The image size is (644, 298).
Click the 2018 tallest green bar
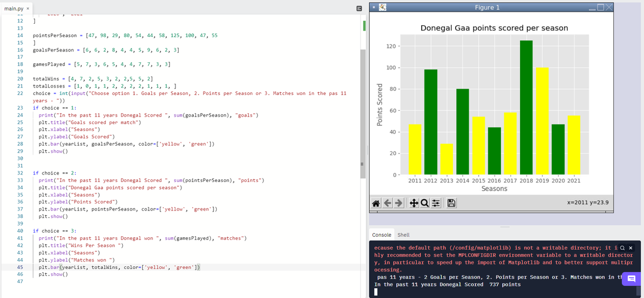point(526,107)
